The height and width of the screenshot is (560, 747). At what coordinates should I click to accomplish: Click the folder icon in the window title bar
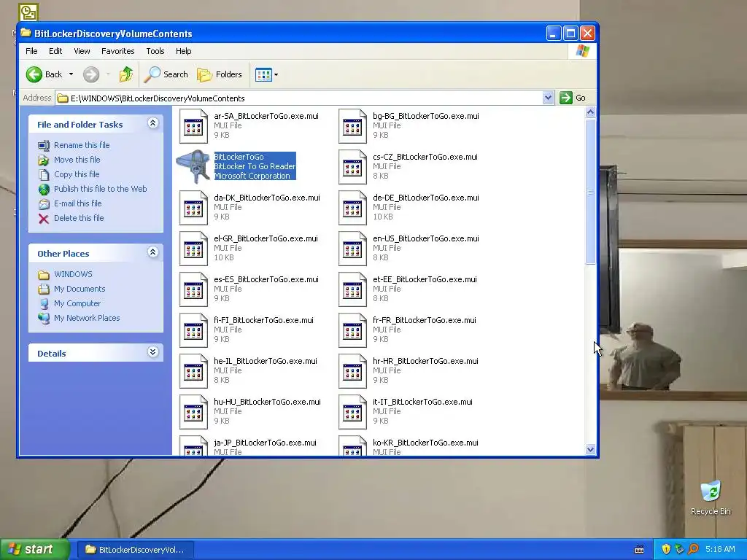coord(26,34)
